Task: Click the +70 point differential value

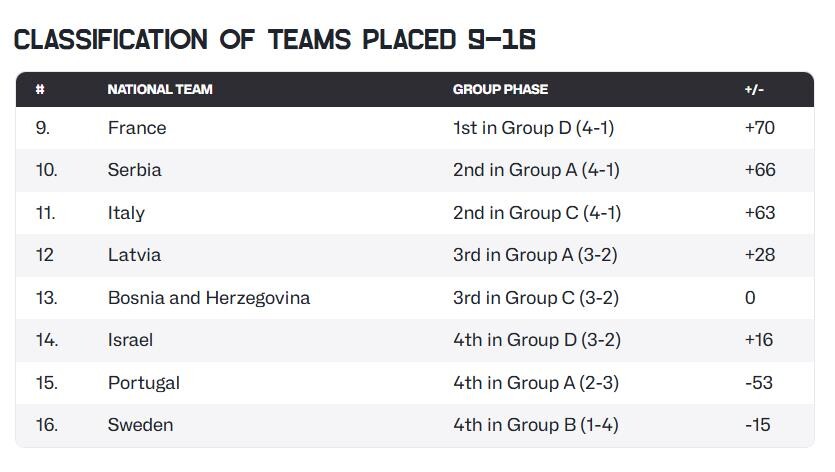Action: (759, 128)
